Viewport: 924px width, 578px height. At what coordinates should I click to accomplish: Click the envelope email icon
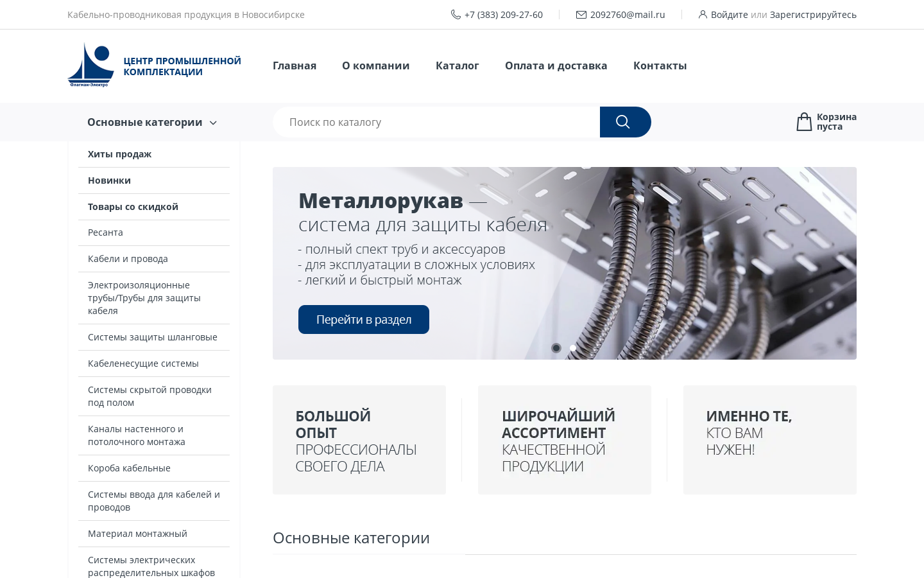(581, 14)
